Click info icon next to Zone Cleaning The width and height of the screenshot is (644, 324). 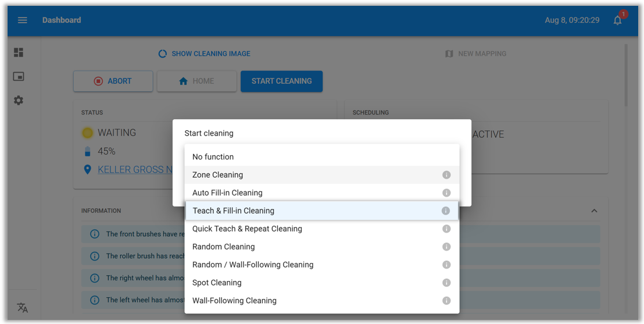click(446, 175)
